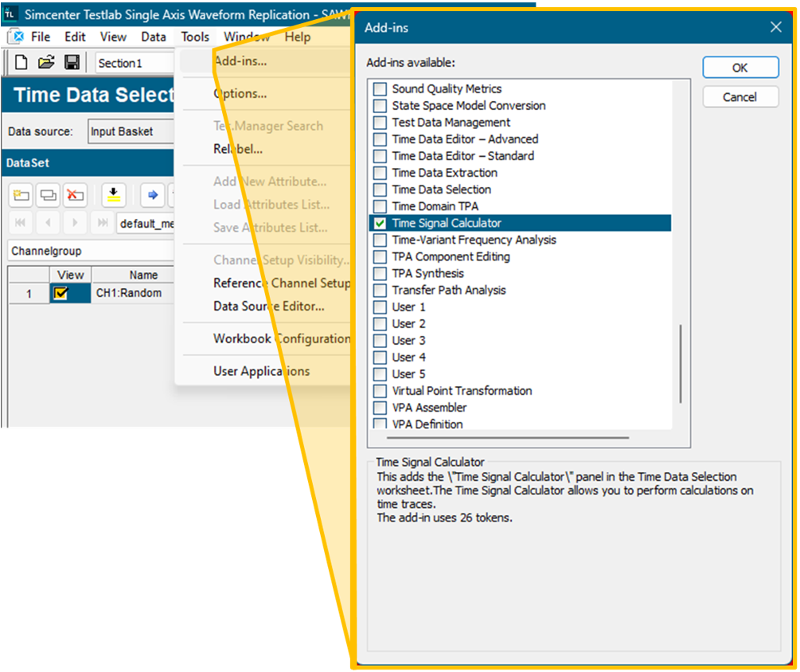Click the red X delete dataset icon
This screenshot has height=672, width=800.
click(x=75, y=194)
